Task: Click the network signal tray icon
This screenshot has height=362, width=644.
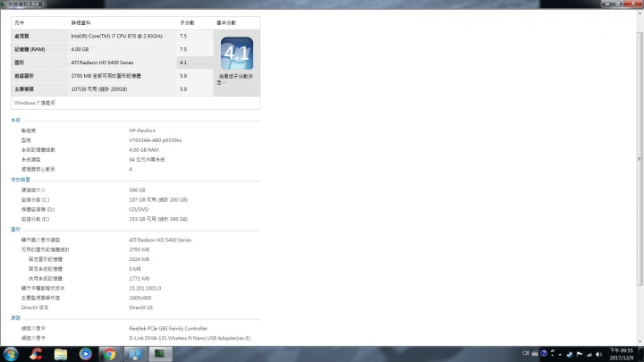Action: click(589, 354)
